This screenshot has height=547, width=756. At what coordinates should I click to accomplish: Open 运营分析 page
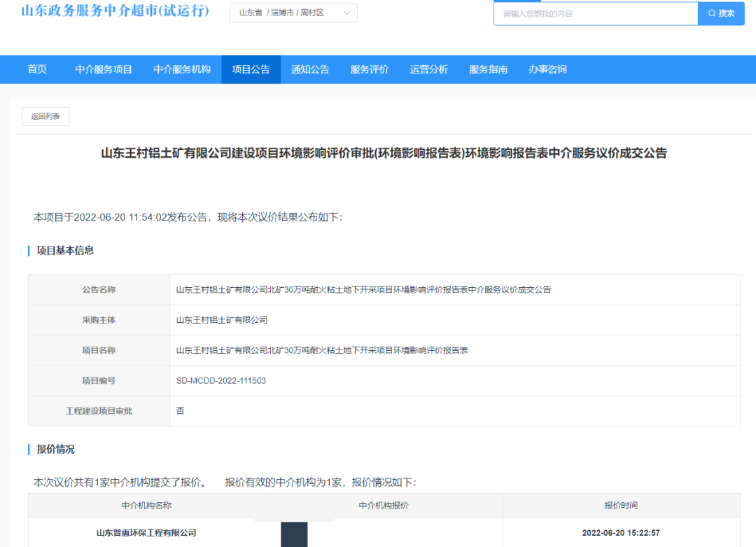click(x=429, y=69)
